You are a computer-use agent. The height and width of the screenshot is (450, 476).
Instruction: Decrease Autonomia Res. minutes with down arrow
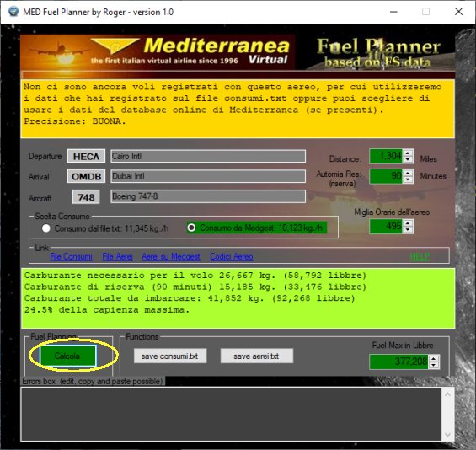pos(408,179)
